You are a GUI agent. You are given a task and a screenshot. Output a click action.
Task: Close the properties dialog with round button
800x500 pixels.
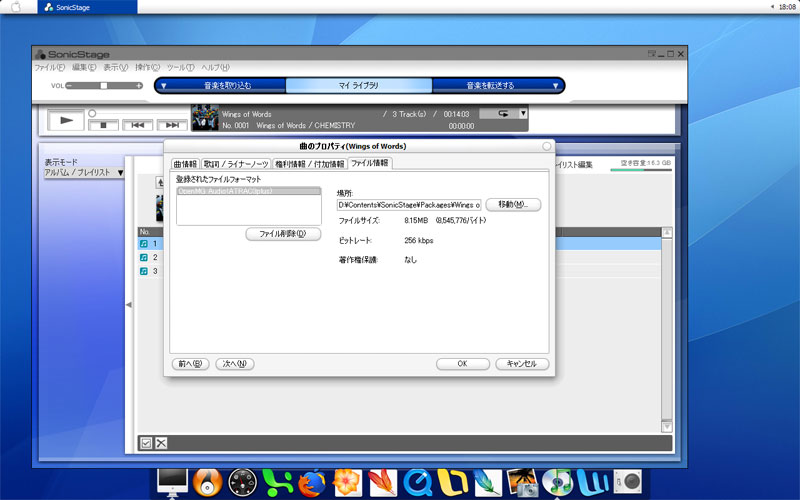(546, 146)
